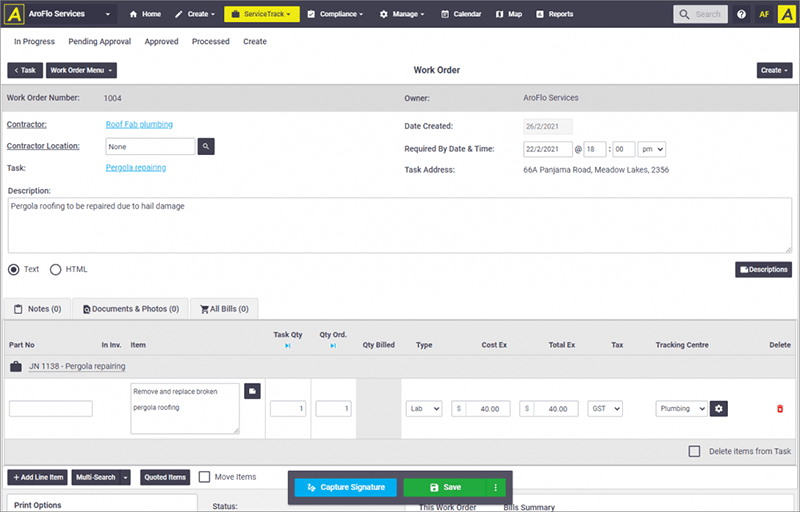
Task: Go to Home in the top navigation
Action: coord(145,14)
